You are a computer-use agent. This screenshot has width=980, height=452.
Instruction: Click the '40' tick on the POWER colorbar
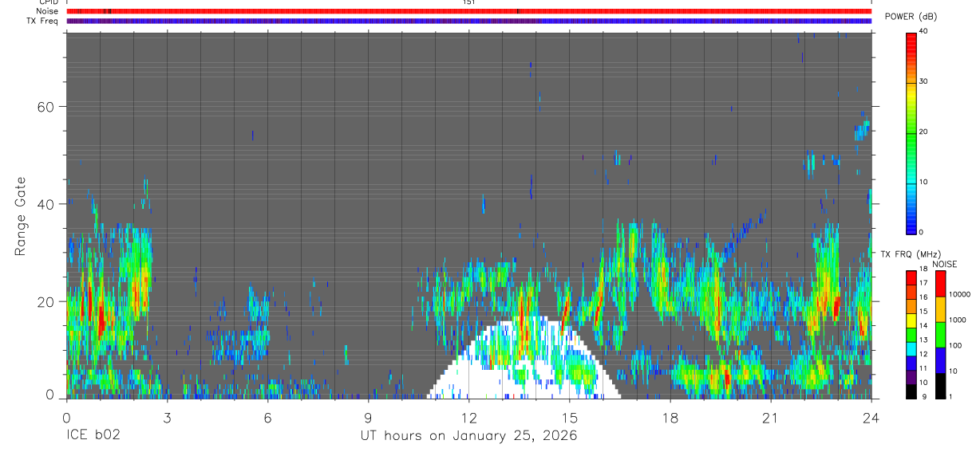923,31
